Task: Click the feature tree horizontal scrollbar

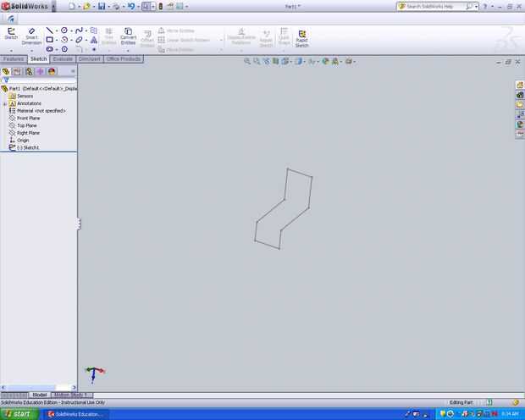Action: point(38,388)
